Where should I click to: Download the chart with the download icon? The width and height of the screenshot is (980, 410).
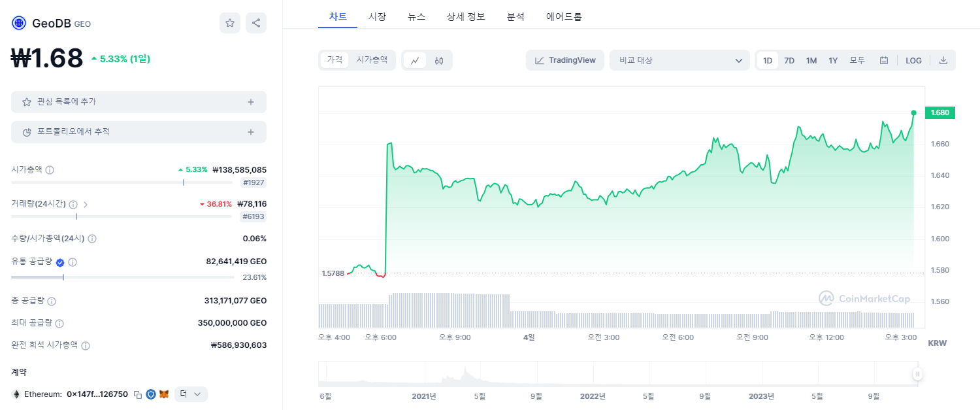[x=943, y=60]
